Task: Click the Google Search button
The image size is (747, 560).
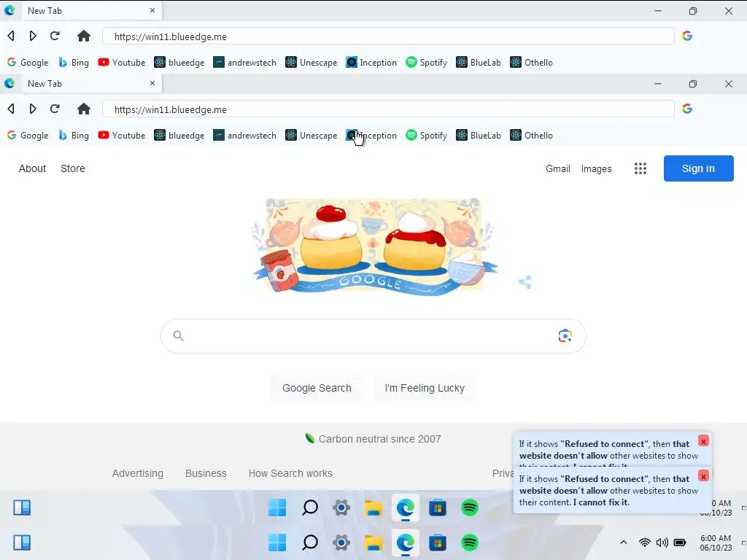Action: (317, 388)
